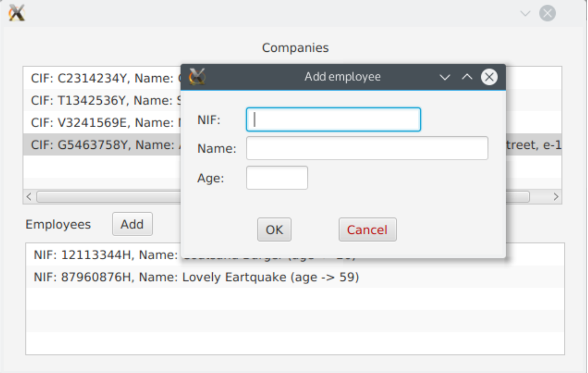Click the companies list horizontal scrollbar thumb
Image resolution: width=588 pixels, height=373 pixels.
click(108, 197)
